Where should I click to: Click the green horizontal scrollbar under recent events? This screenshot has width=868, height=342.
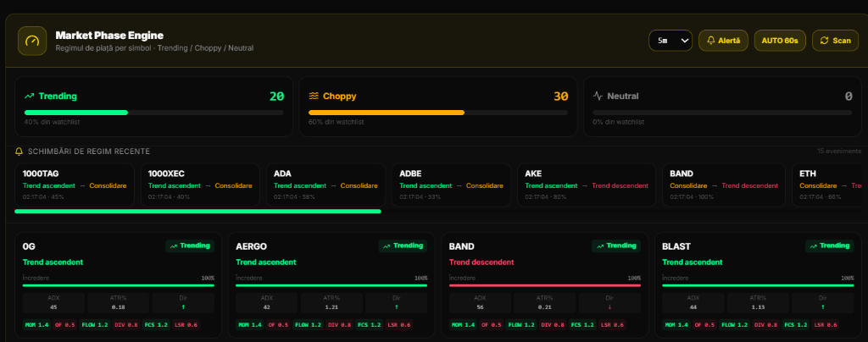tap(198, 211)
